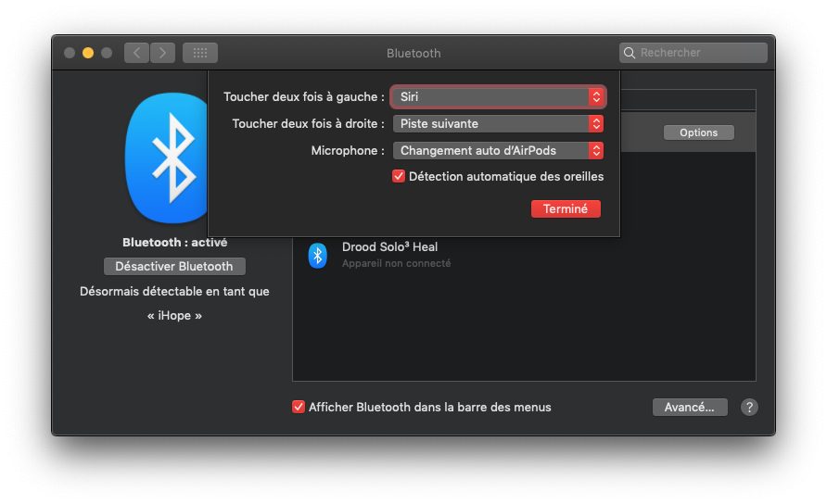The image size is (827, 504).
Task: Open help with the question mark button
Action: (749, 407)
